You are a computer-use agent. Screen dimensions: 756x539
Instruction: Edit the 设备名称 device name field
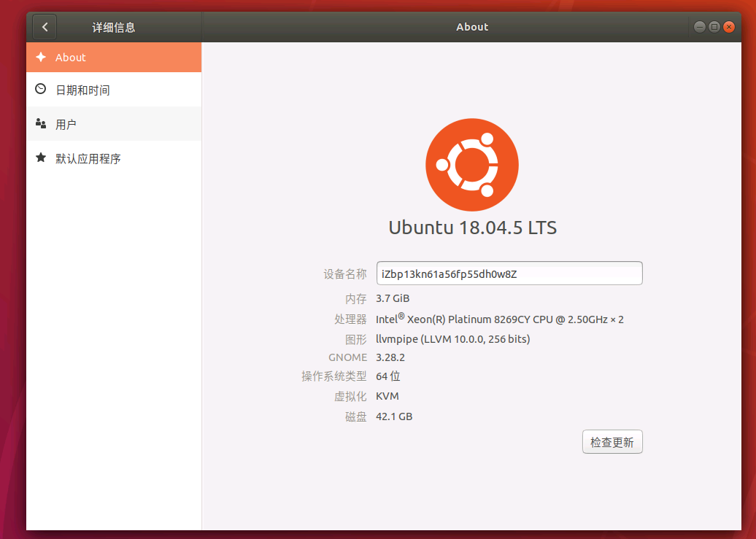(509, 274)
